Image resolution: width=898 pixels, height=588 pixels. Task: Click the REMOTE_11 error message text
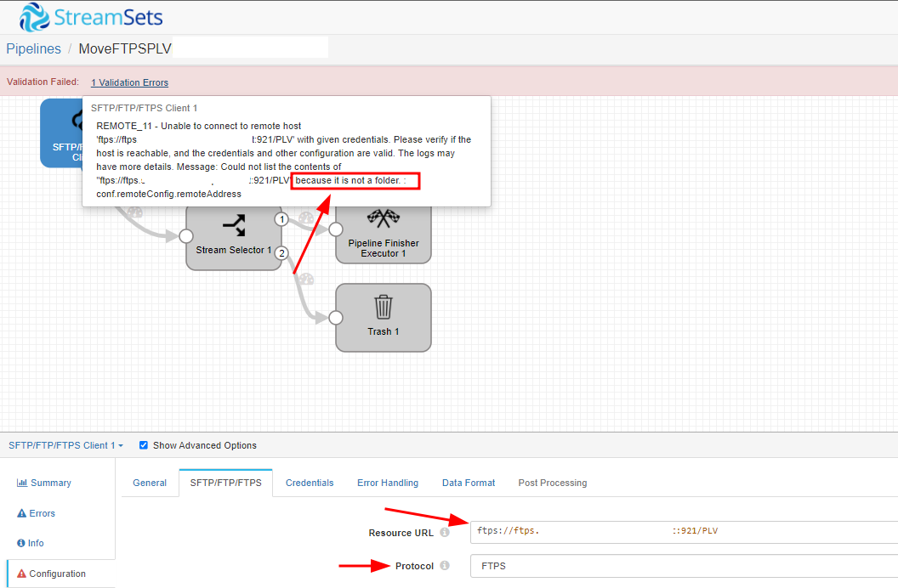pyautogui.click(x=283, y=160)
